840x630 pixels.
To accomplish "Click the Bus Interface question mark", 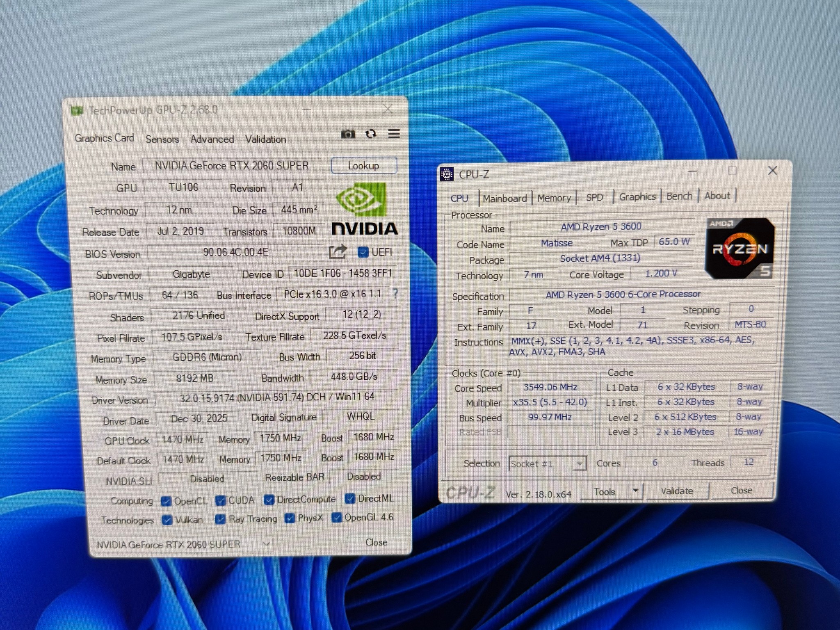I will coord(395,293).
